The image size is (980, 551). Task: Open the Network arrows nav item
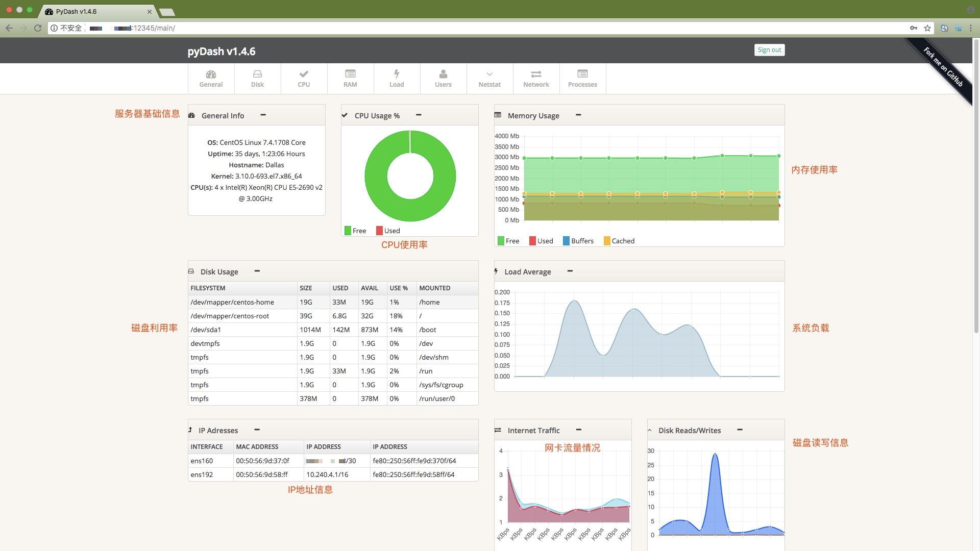point(536,79)
